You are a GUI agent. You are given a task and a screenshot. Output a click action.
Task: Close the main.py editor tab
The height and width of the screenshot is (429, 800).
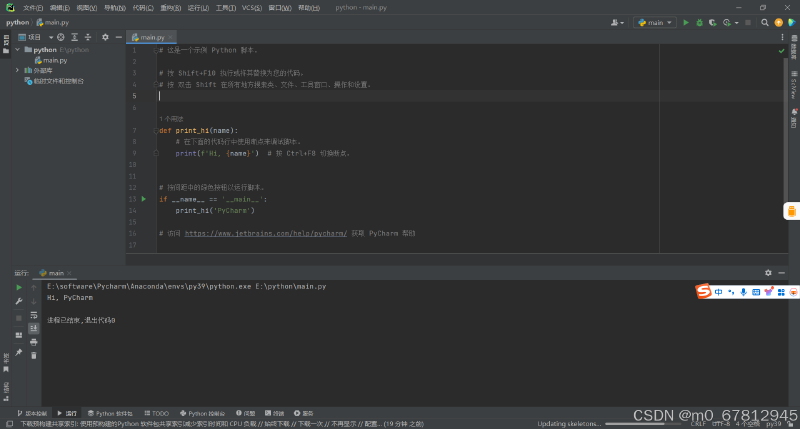[170, 37]
